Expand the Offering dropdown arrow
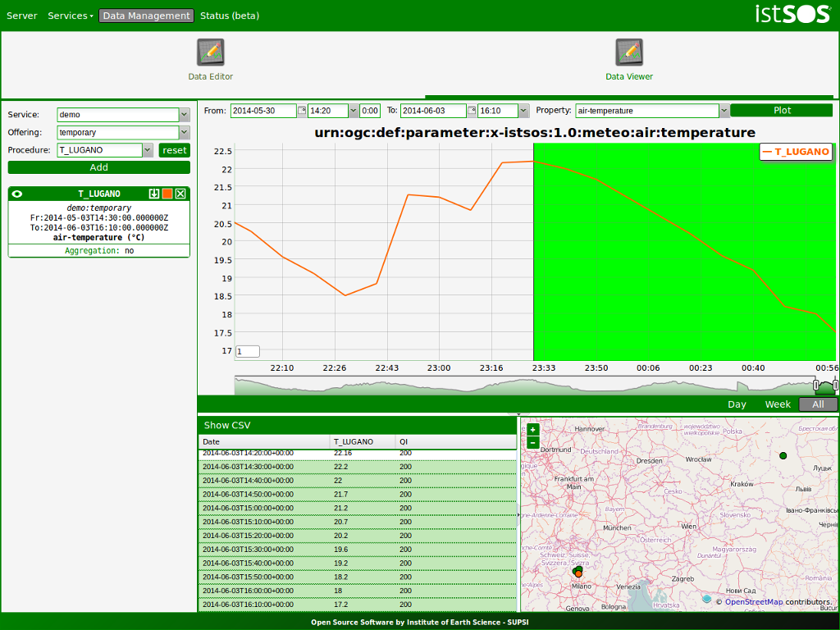The width and height of the screenshot is (840, 630). 185,132
